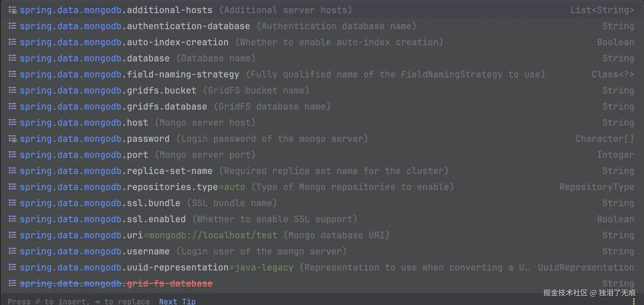Image resolution: width=644 pixels, height=305 pixels.
Task: Select the ssl.bundle property suggestion
Action: click(100, 203)
